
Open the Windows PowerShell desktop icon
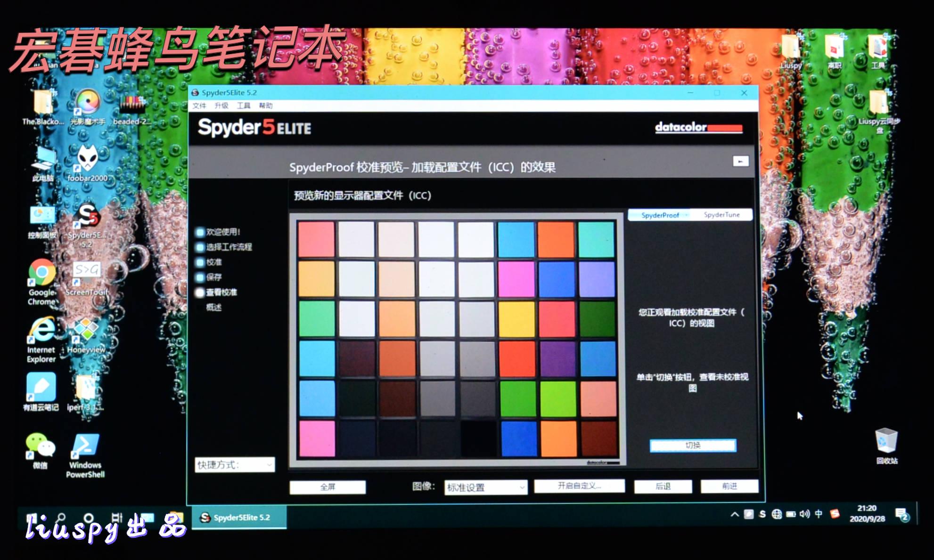(x=85, y=446)
